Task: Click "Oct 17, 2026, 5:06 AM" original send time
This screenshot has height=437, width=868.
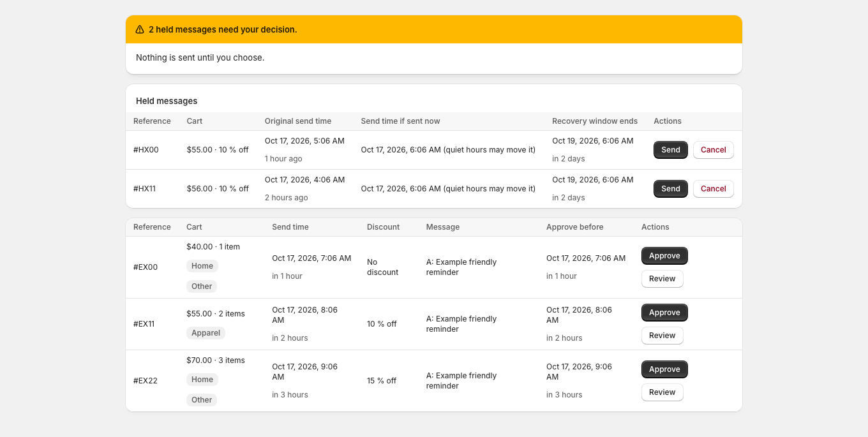Action: [x=304, y=141]
